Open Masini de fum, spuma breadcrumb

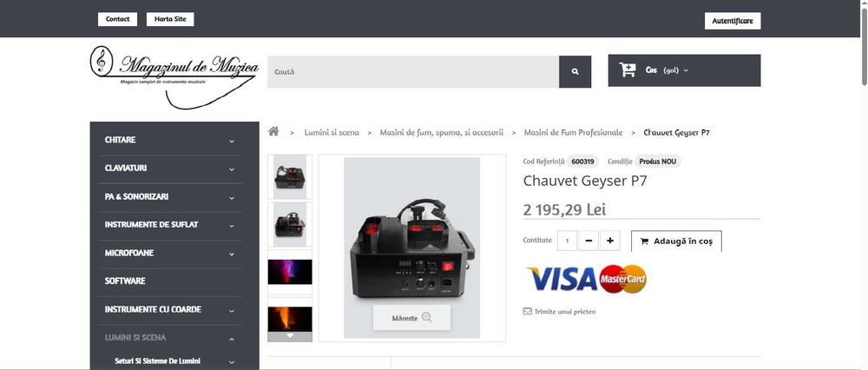click(442, 132)
